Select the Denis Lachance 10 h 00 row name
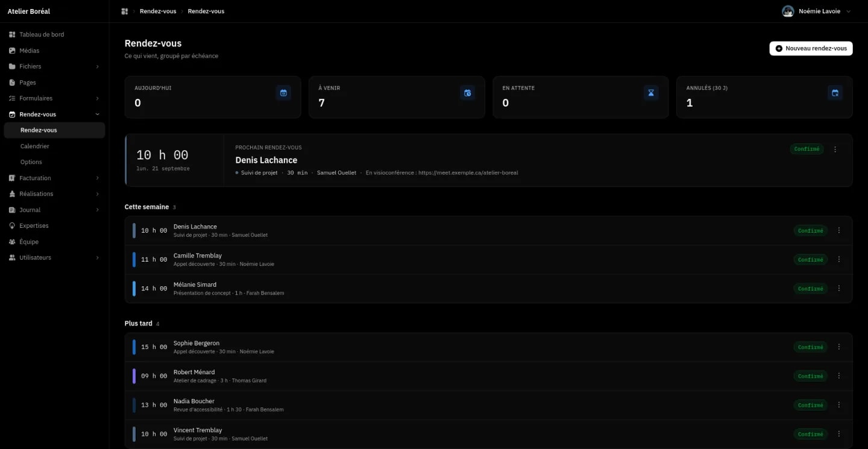 pyautogui.click(x=195, y=227)
